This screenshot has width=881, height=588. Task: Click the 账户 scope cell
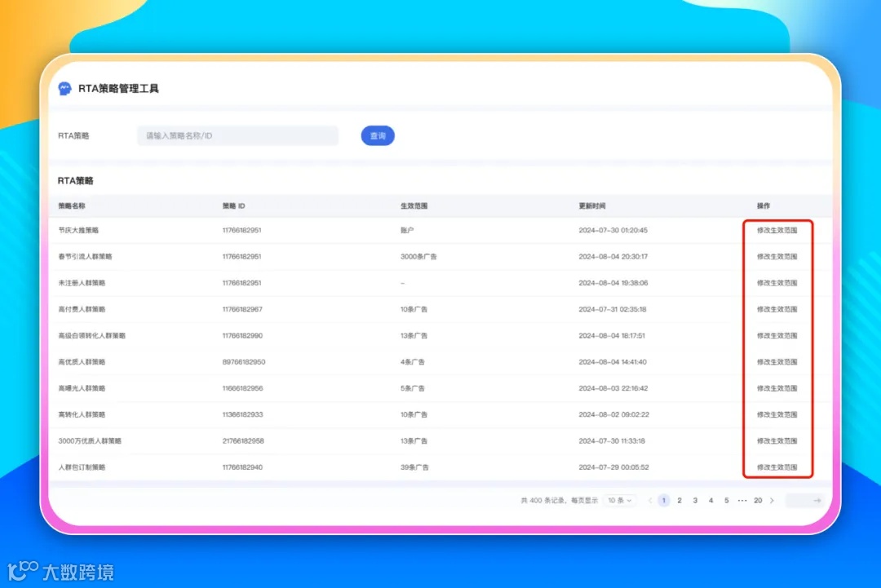pos(407,230)
